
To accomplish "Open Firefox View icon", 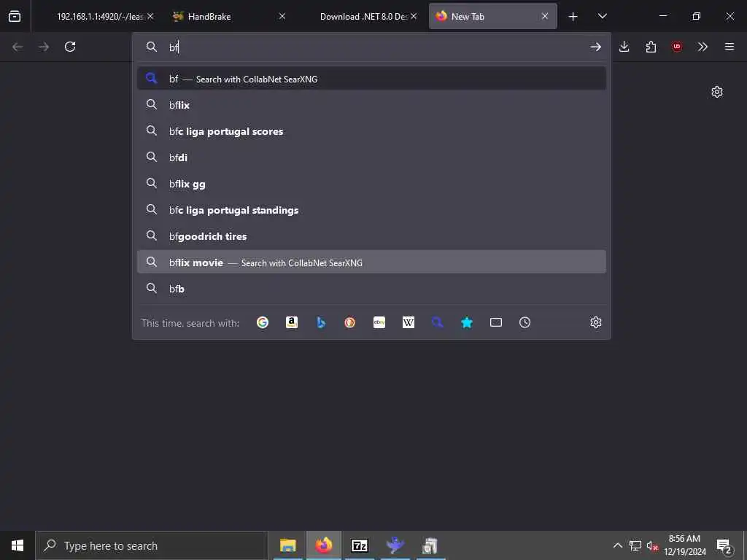I will [15, 16].
